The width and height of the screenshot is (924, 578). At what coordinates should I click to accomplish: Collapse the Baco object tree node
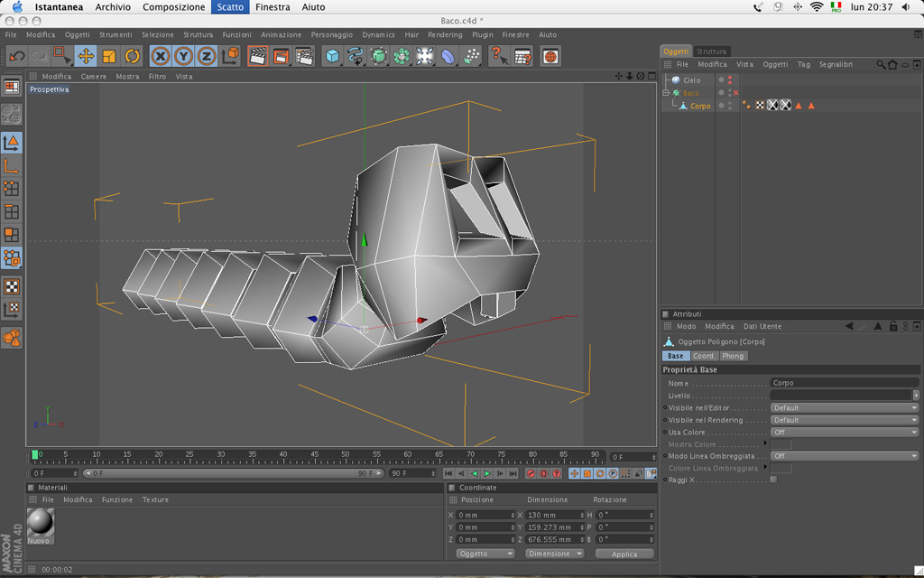point(666,93)
